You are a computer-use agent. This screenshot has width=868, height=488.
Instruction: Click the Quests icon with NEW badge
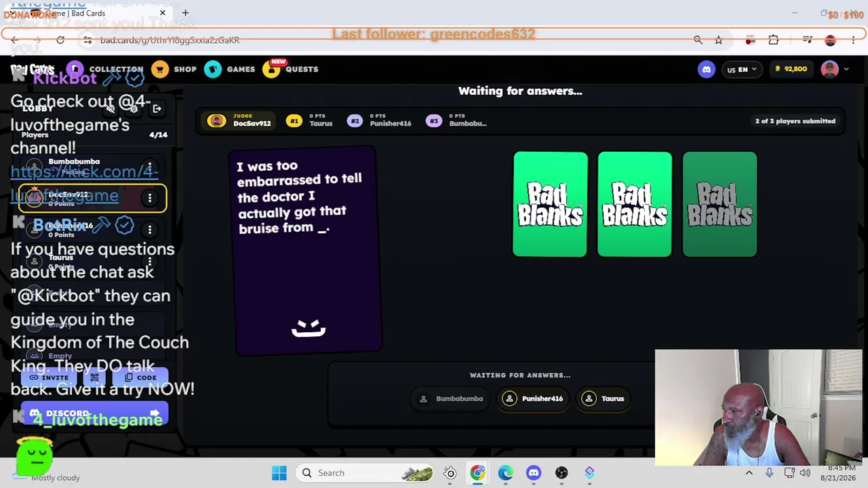(271, 69)
